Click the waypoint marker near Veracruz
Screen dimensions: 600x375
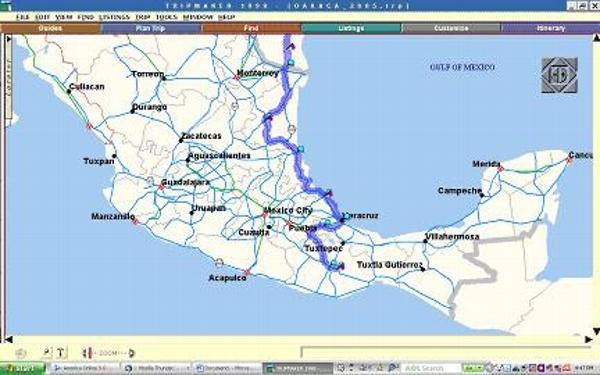pyautogui.click(x=347, y=216)
